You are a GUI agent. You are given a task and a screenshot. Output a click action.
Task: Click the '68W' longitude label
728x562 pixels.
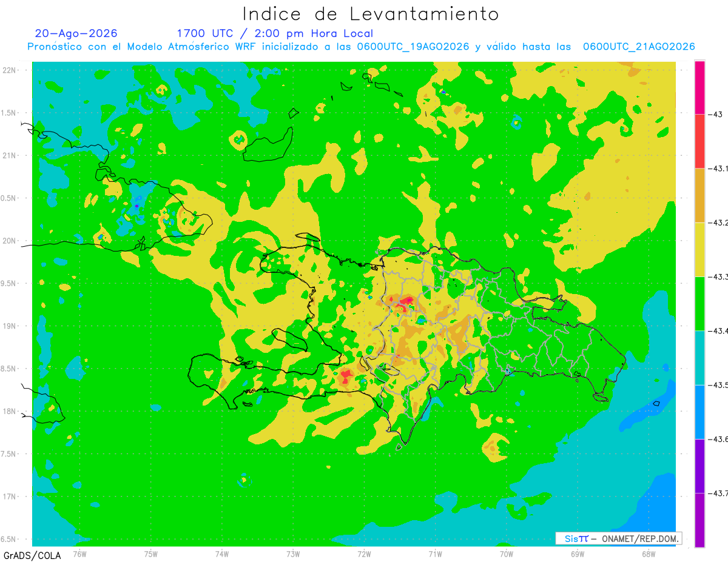tap(648, 554)
